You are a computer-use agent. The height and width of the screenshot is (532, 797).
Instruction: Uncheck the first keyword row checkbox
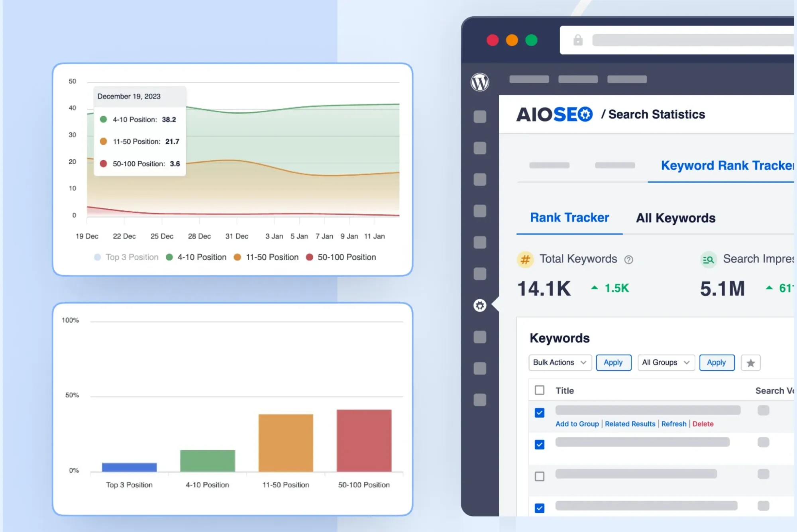point(540,413)
